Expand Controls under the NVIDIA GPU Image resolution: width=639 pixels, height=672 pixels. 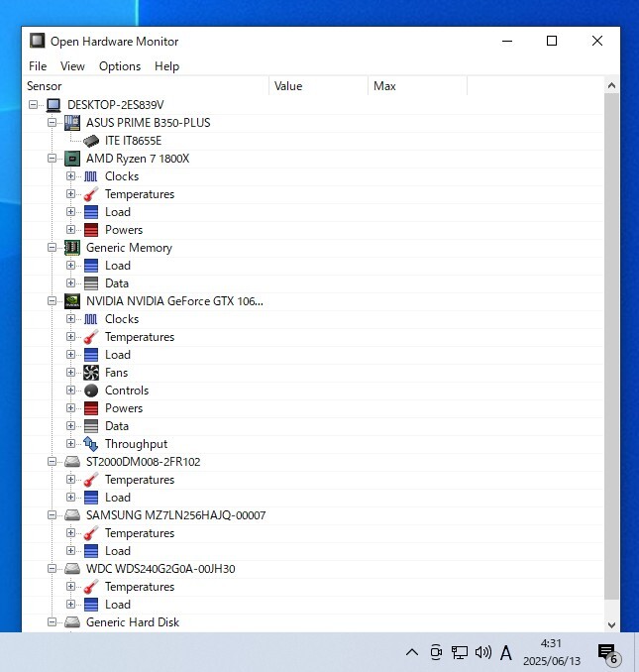point(70,390)
